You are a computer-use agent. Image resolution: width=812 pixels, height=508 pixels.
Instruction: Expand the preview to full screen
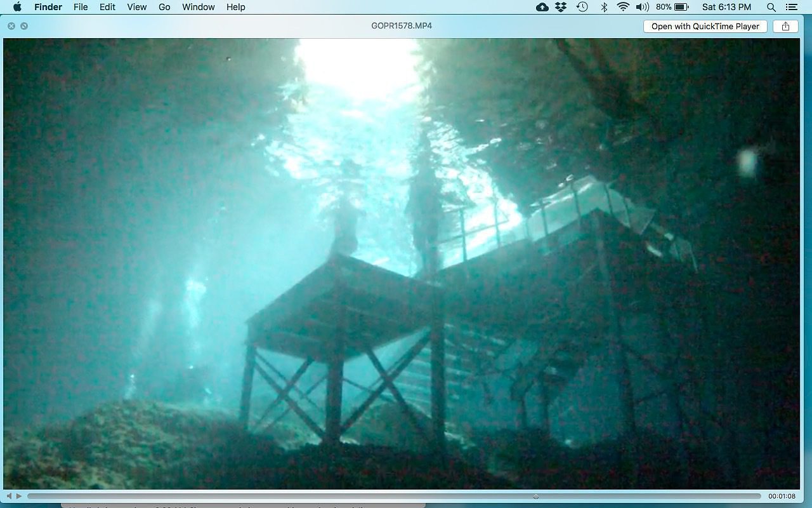click(24, 26)
